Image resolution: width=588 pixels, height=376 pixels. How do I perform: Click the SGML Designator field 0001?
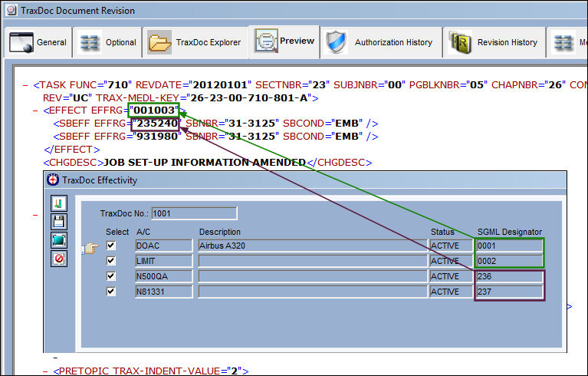point(509,246)
